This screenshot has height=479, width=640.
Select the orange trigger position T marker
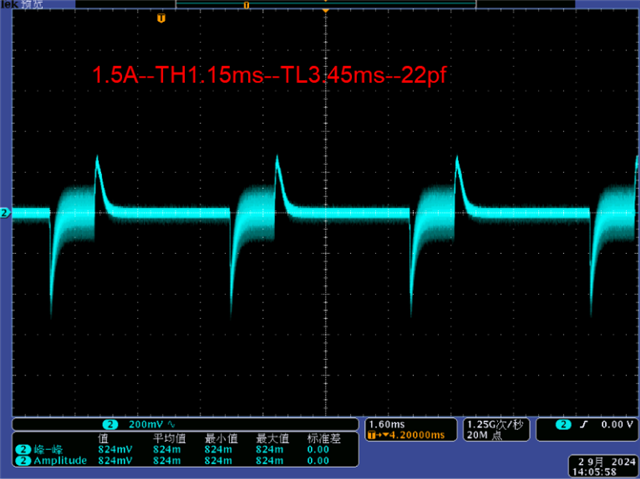[161, 18]
